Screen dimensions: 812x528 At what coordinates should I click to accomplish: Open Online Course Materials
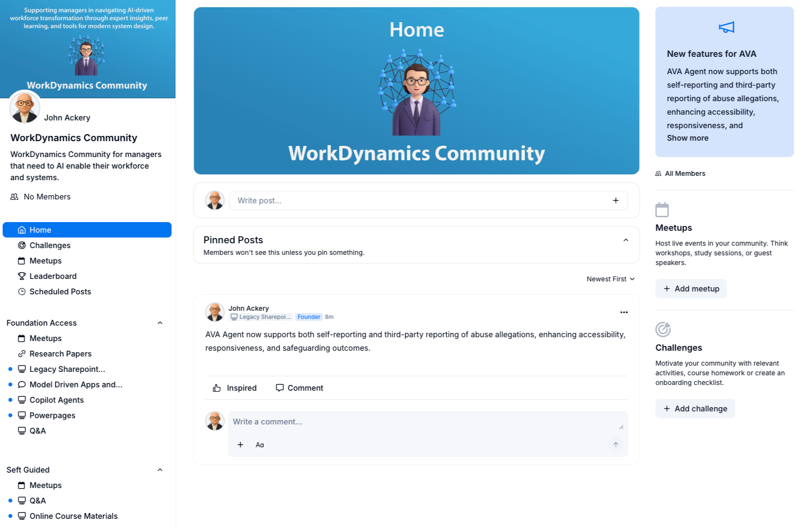coord(87,516)
